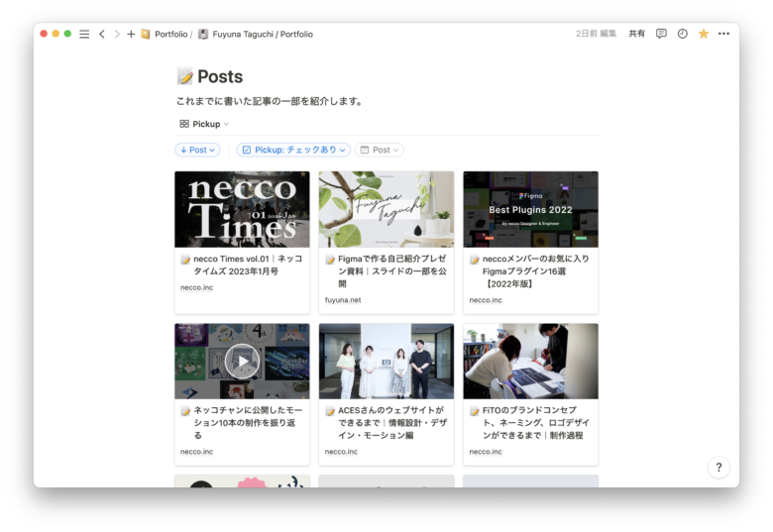The height and width of the screenshot is (532, 773).
Task: Open neccoメンバーのお気に入りFigmaプラグイン post title
Action: 536,270
